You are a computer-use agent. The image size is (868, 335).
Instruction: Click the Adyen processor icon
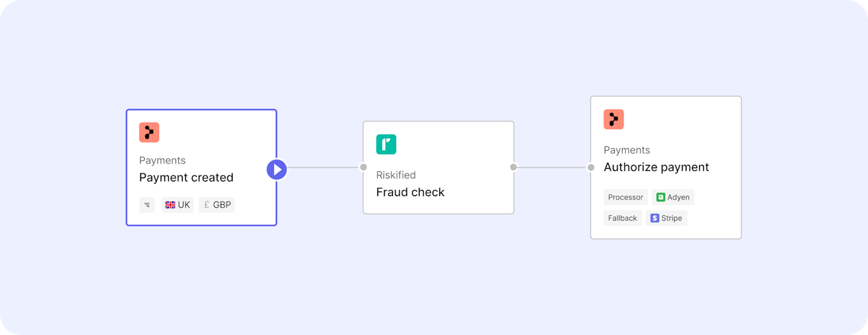[x=661, y=197]
